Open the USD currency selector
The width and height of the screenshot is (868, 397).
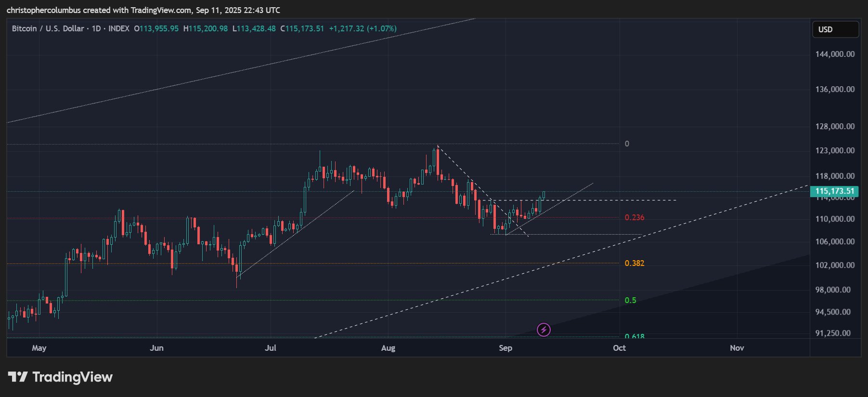[835, 29]
